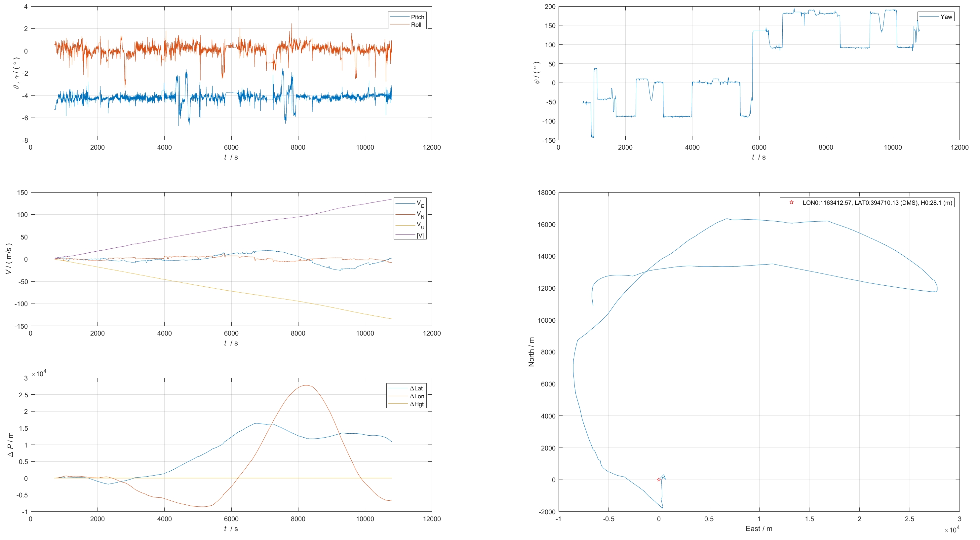Click the ΔLon curve peak near 8000 s

(306, 385)
